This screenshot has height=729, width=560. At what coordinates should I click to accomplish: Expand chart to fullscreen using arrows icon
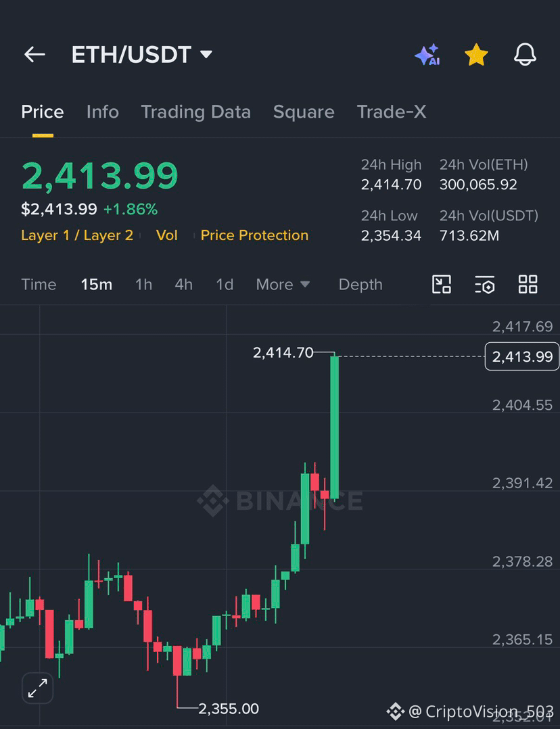(x=38, y=688)
